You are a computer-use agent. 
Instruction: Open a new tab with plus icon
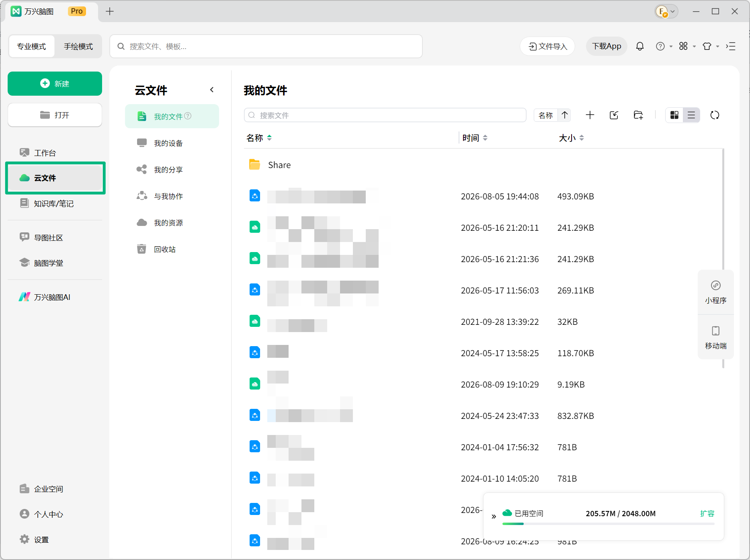pyautogui.click(x=110, y=11)
